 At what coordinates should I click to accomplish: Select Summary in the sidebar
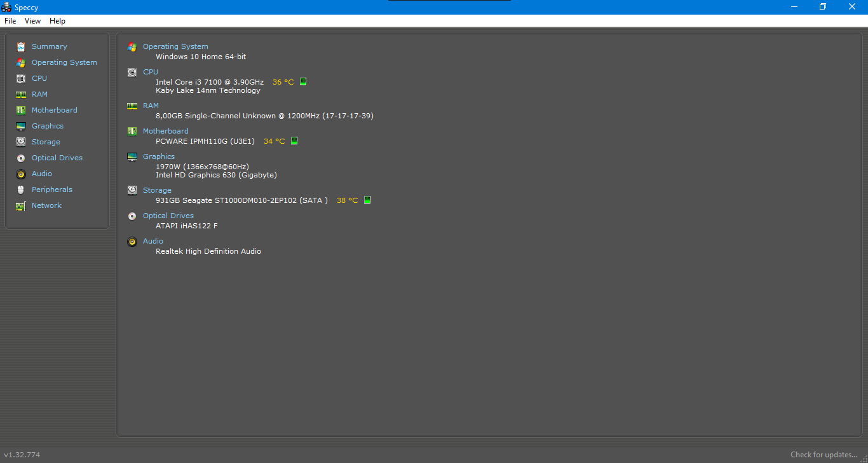tap(49, 46)
